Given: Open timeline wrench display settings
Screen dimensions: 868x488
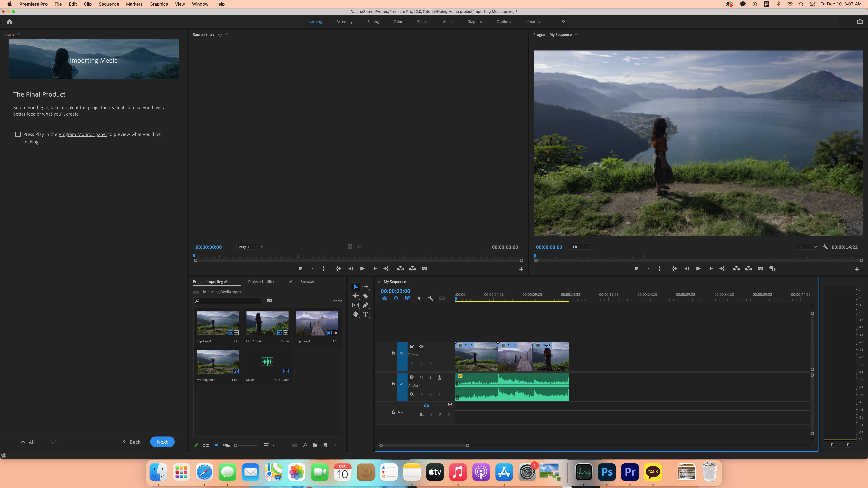Looking at the screenshot, I should pyautogui.click(x=430, y=298).
